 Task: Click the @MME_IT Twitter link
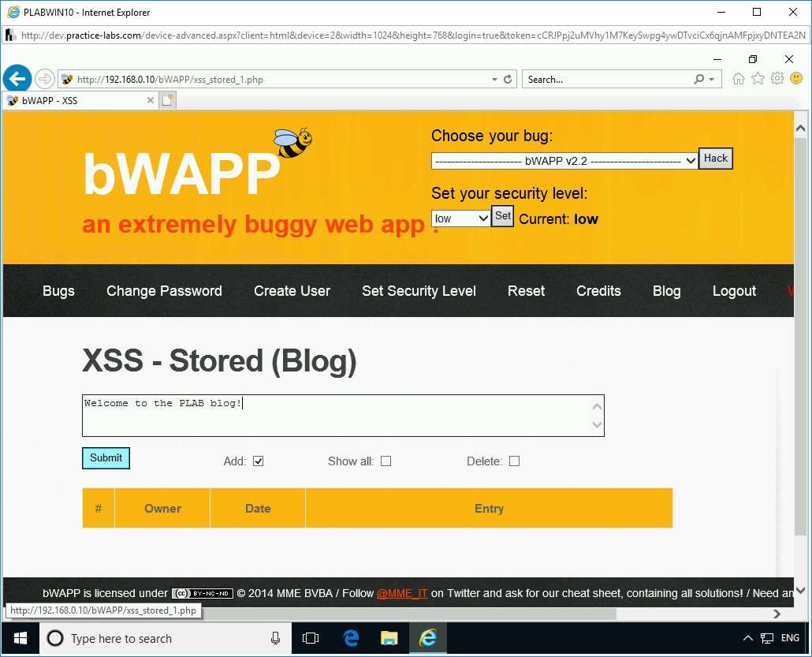coord(402,593)
